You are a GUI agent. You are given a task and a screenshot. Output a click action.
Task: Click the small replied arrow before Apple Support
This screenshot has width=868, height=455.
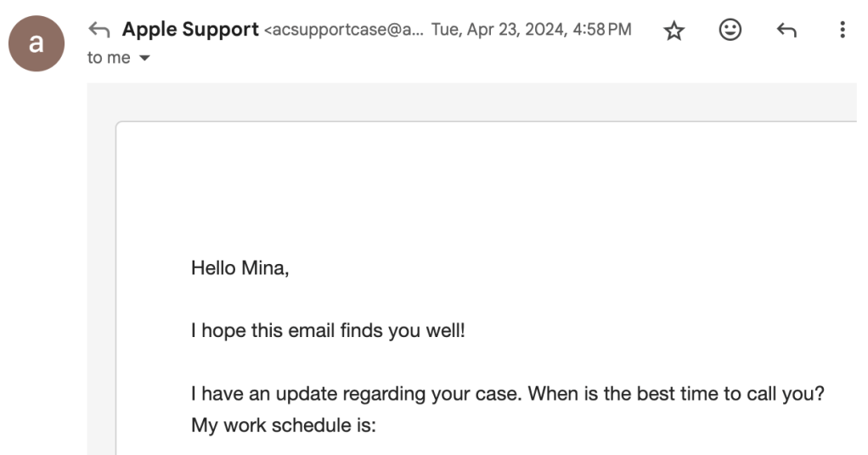click(99, 31)
